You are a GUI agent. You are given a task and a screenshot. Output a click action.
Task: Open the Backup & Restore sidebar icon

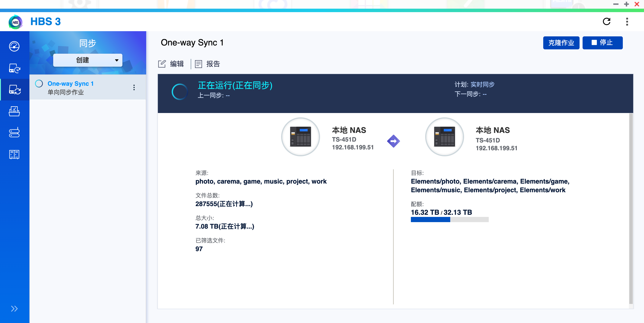[14, 68]
